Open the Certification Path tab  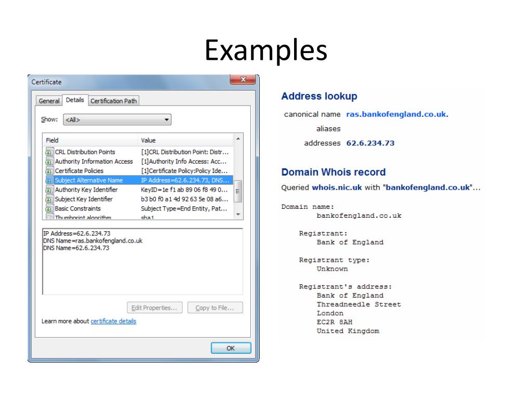point(114,101)
